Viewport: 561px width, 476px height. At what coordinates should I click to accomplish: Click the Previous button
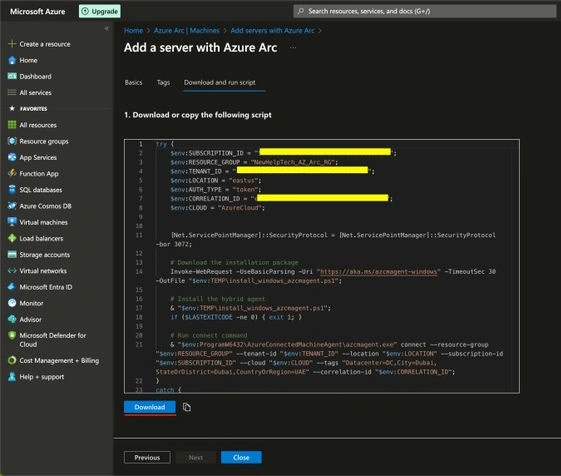coord(147,458)
